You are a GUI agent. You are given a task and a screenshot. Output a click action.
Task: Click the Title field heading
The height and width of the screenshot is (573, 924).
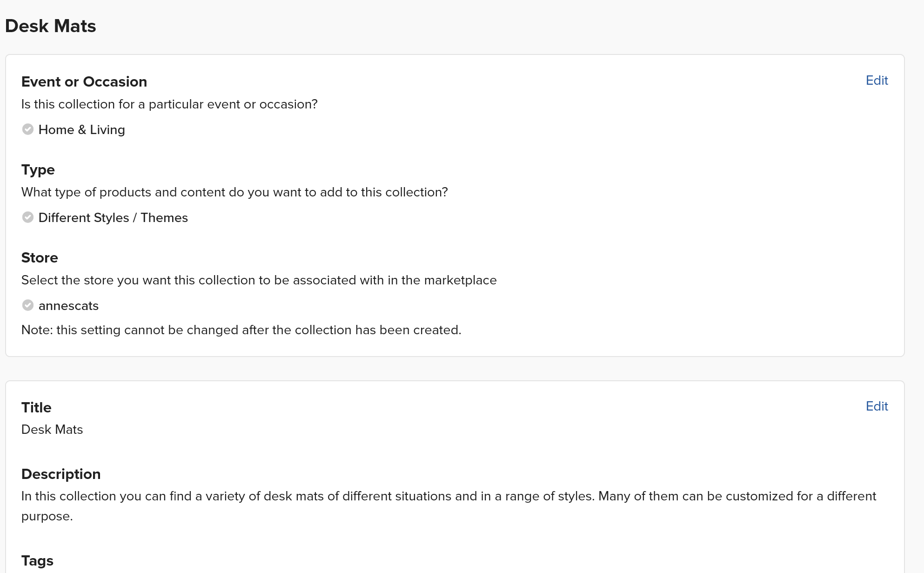(36, 408)
